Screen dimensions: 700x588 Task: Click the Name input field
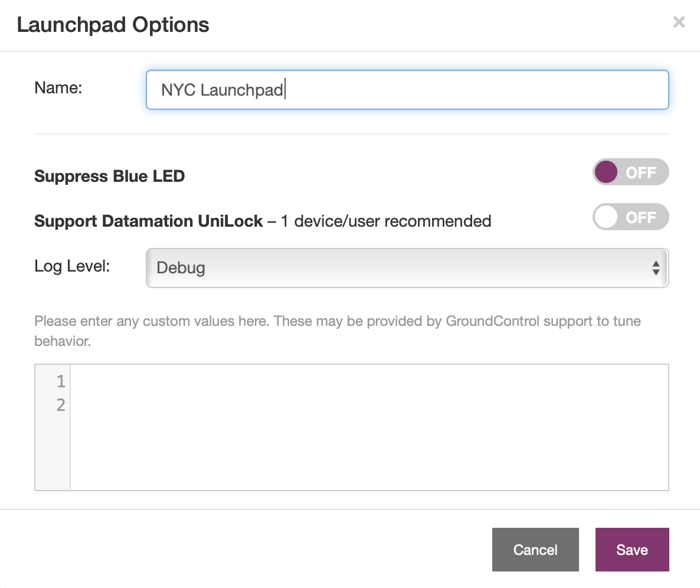click(407, 90)
